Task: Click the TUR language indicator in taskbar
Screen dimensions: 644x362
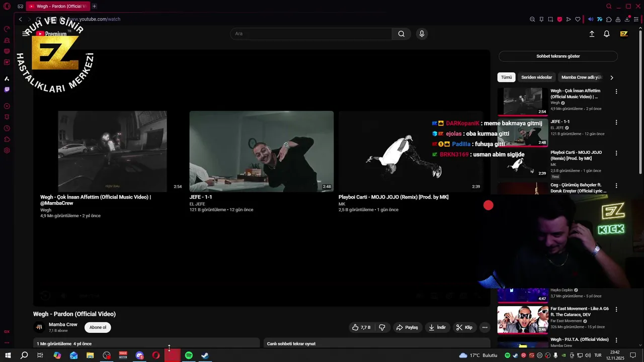Action: point(598,355)
